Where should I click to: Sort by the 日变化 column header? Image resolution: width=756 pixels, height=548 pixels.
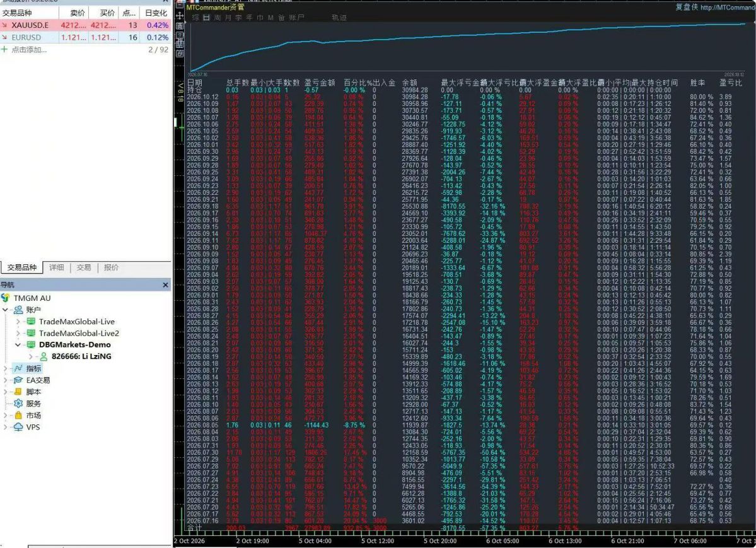[x=156, y=13]
